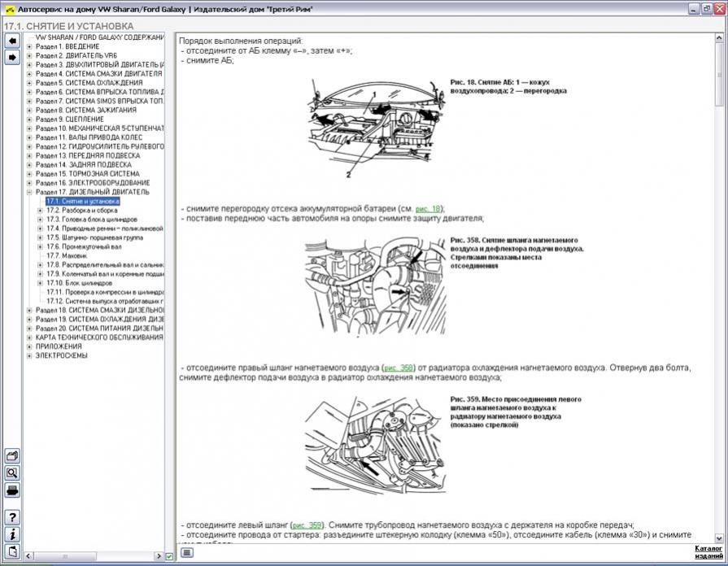
Task: Expand Раздел 13. ПЕРЕДНЯЯ ПОДВЕСКА
Action: [x=29, y=155]
